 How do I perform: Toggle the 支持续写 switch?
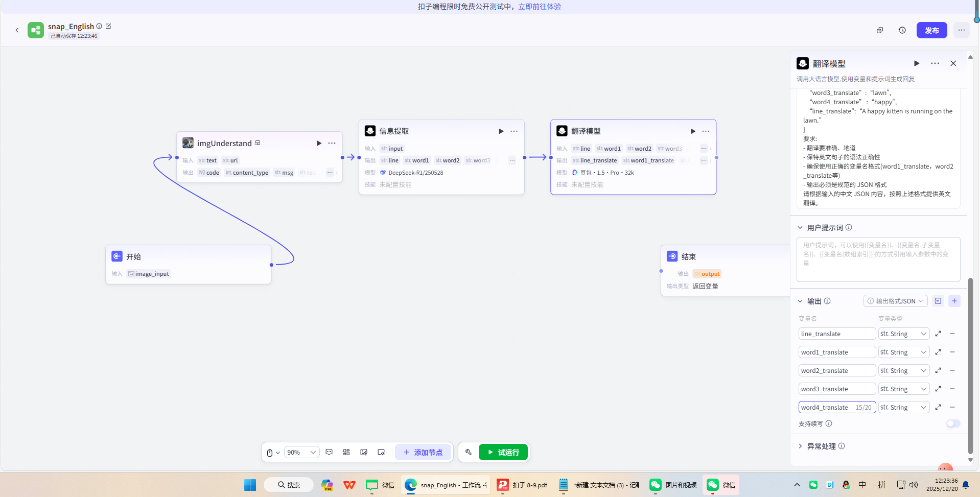click(953, 423)
